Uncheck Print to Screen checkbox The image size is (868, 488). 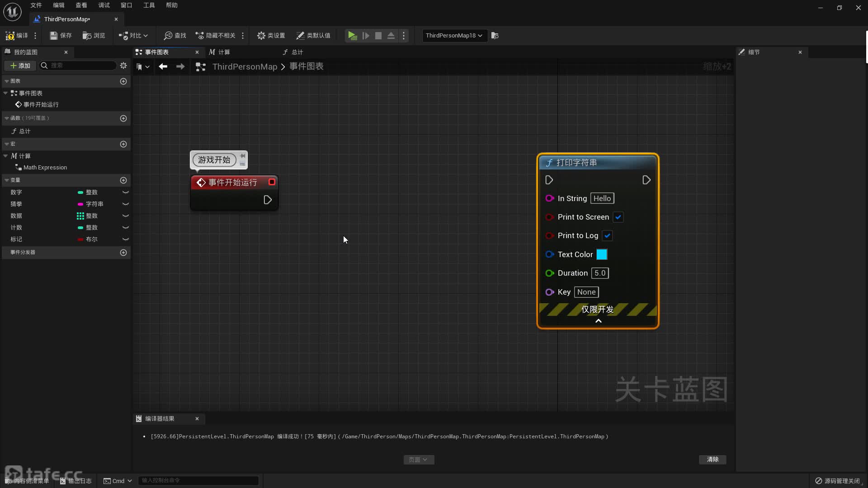pyautogui.click(x=618, y=217)
